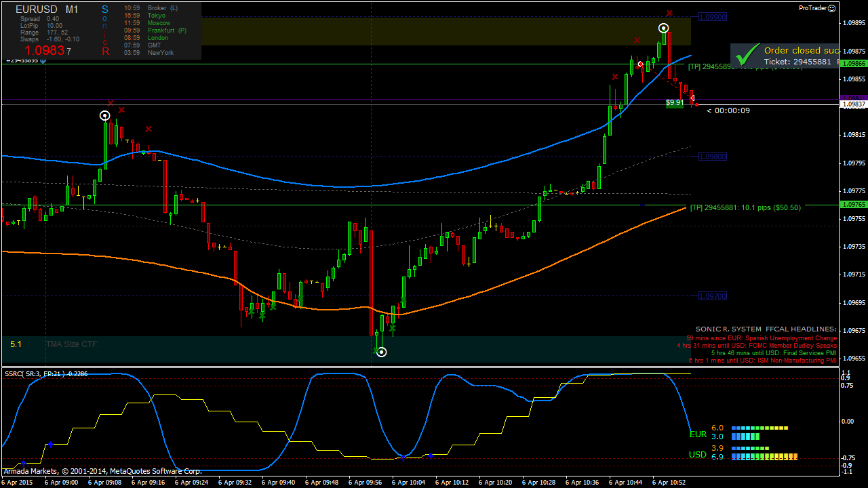The height and width of the screenshot is (488, 868).
Task: Click the red dot at the current price line
Action: [x=696, y=104]
